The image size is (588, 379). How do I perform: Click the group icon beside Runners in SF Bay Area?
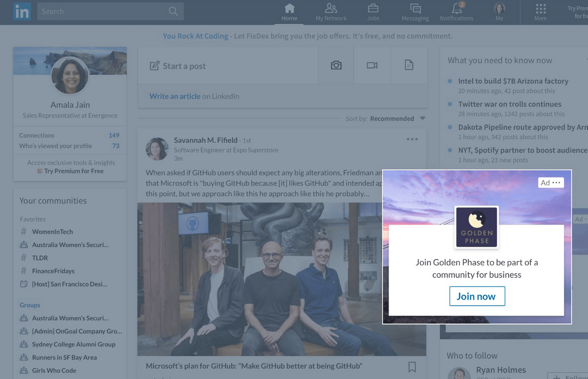pos(24,357)
